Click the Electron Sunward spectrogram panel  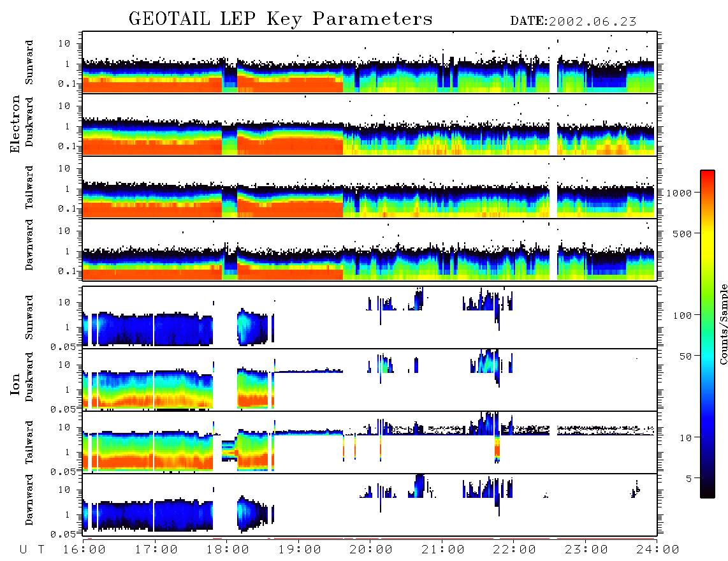pyautogui.click(x=370, y=62)
